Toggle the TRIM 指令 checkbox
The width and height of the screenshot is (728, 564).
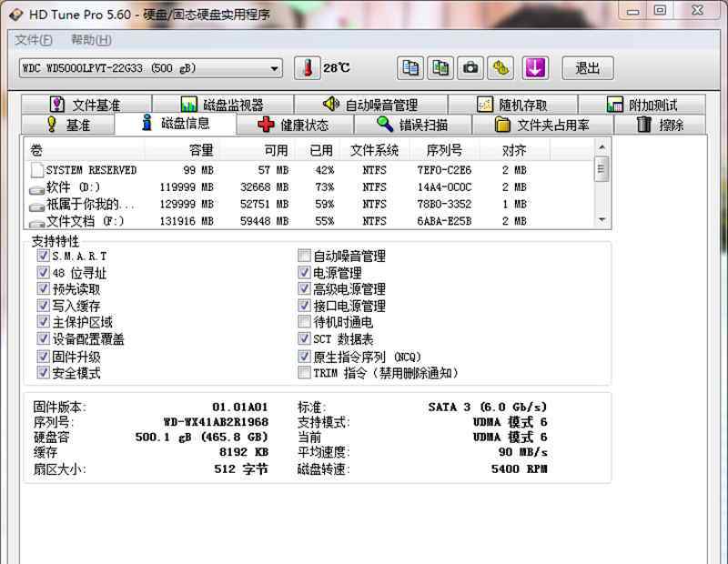pyautogui.click(x=304, y=372)
